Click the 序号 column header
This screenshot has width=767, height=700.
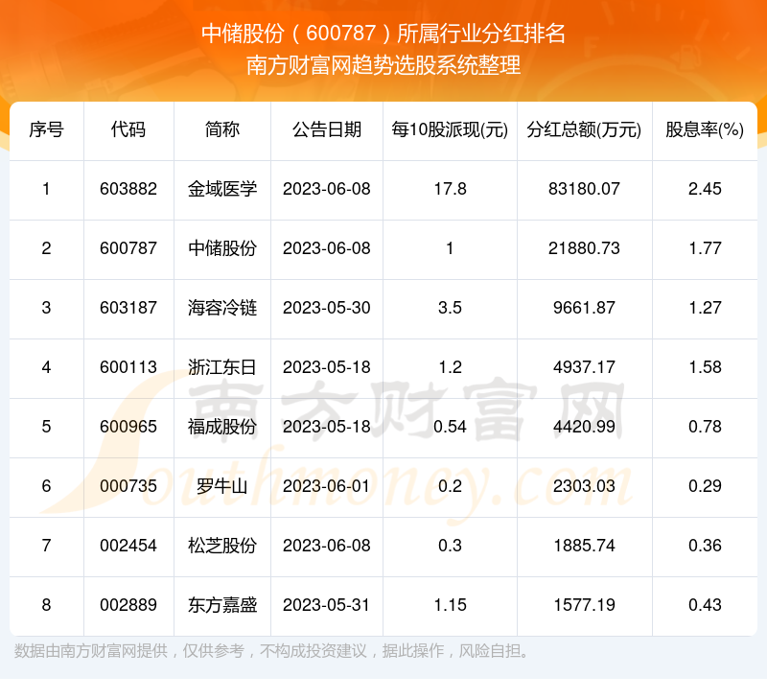click(46, 130)
